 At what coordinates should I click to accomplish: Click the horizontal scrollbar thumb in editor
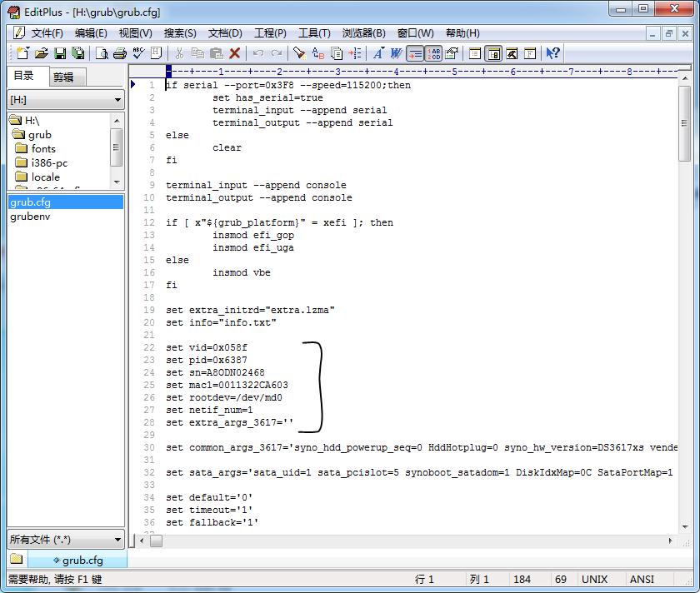point(156,541)
